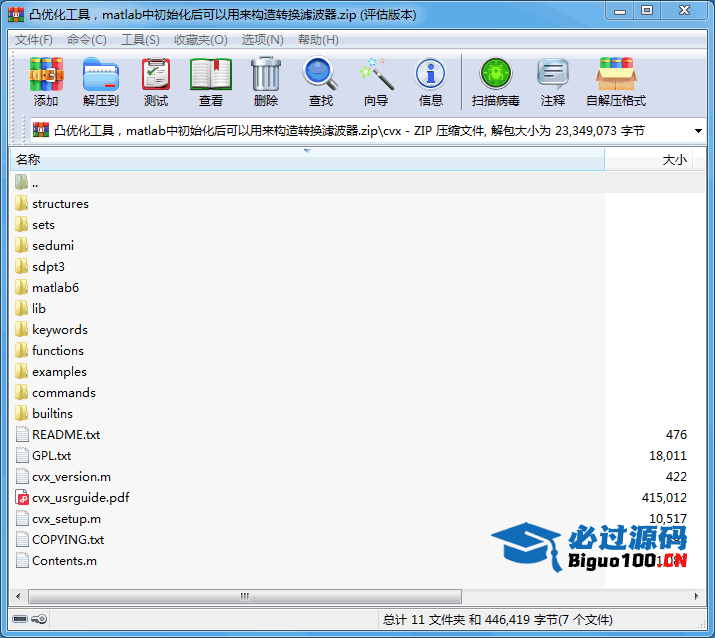This screenshot has height=638, width=715.
Task: Launch the Wizard (向导) wand icon
Action: (x=376, y=74)
